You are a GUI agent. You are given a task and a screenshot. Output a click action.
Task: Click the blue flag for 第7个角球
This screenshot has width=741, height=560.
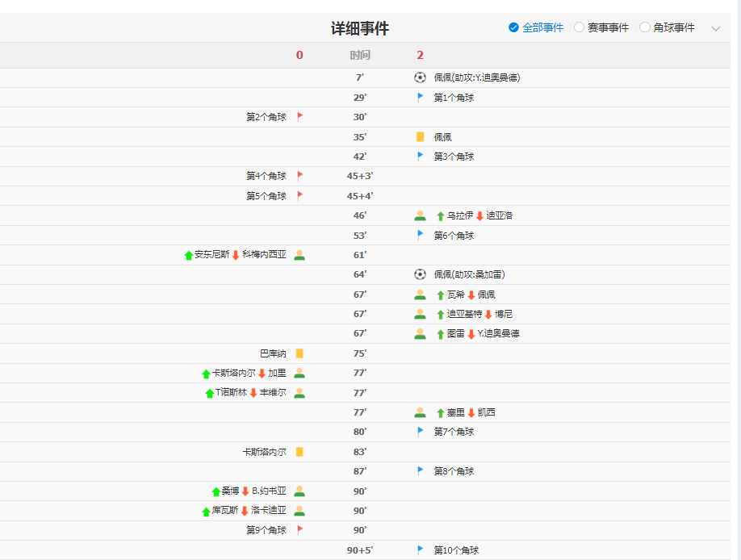420,432
